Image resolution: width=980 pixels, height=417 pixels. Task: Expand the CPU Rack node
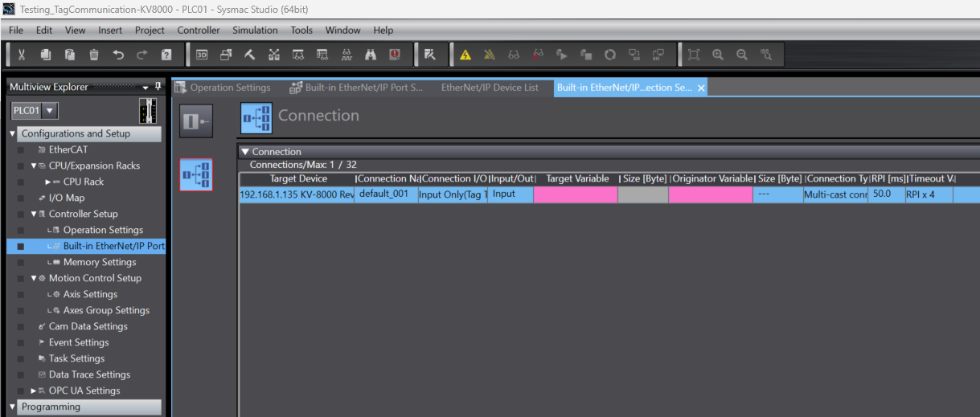[x=48, y=182]
